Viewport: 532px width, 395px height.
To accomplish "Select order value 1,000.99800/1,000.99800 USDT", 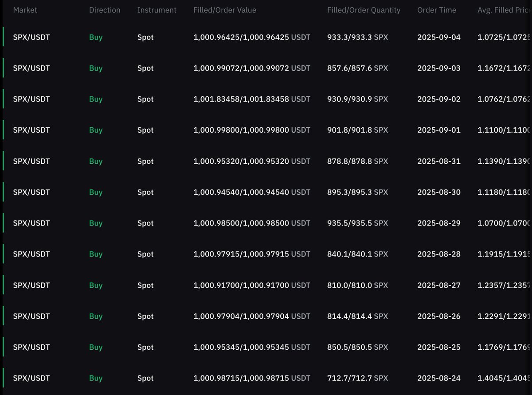I will tap(252, 130).
